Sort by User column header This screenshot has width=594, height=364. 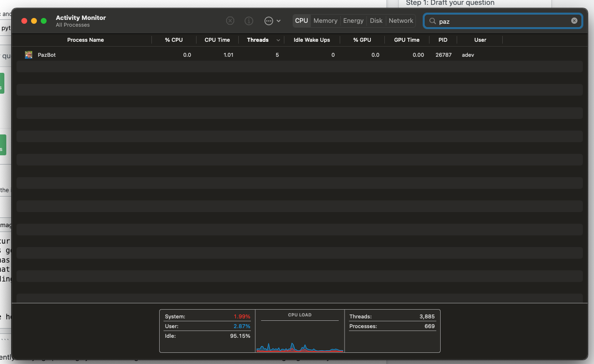pos(480,40)
